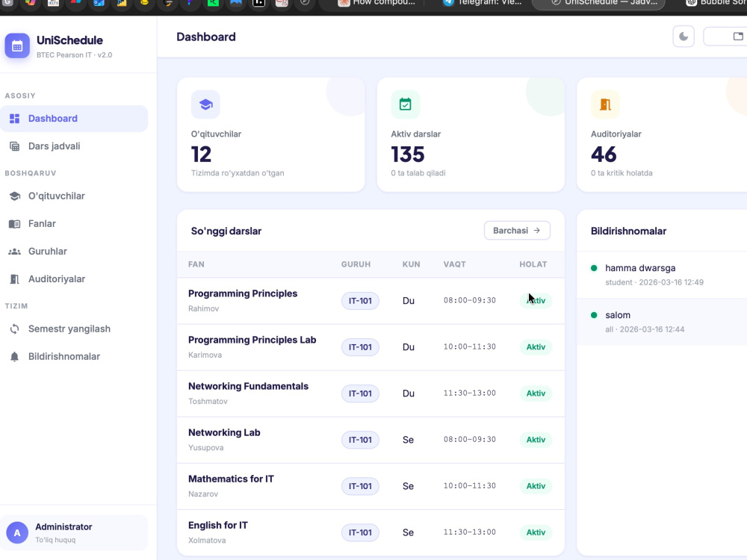This screenshot has width=747, height=560.
Task: Open Dars jadvali in the sidebar
Action: [x=74, y=146]
